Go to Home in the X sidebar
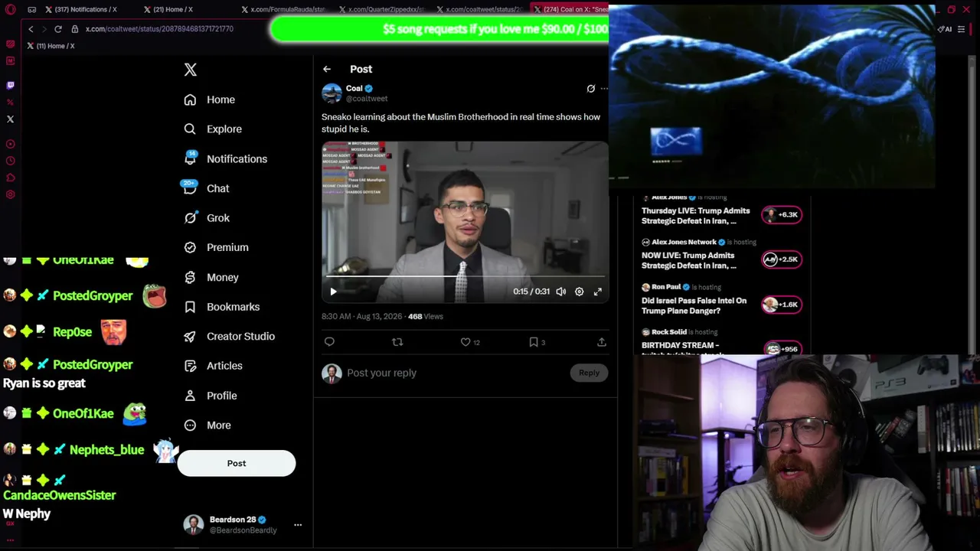Screen dimensions: 980x551 tap(210, 99)
